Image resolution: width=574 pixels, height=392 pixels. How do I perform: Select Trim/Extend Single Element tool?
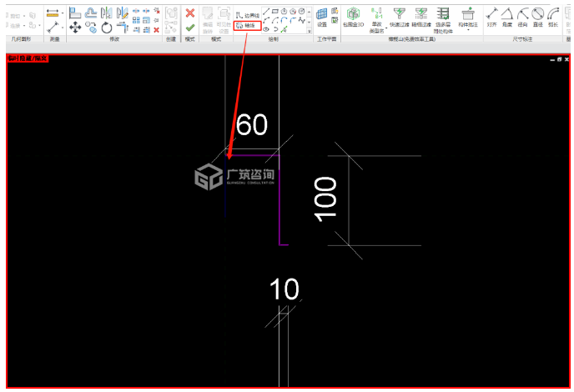[x=137, y=30]
